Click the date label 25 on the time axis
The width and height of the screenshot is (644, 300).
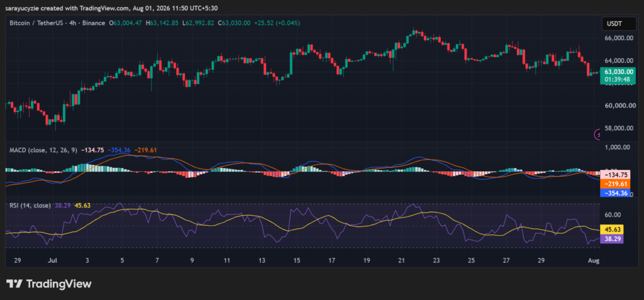(x=472, y=260)
